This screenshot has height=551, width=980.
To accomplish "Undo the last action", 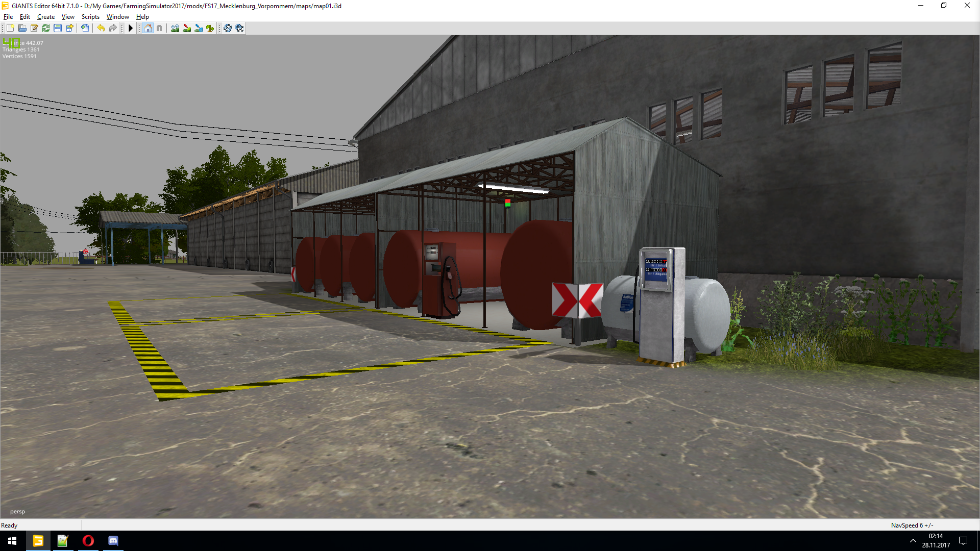I will [101, 28].
